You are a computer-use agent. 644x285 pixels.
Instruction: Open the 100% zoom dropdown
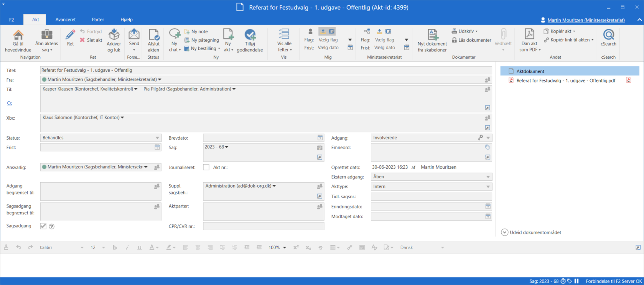277,247
